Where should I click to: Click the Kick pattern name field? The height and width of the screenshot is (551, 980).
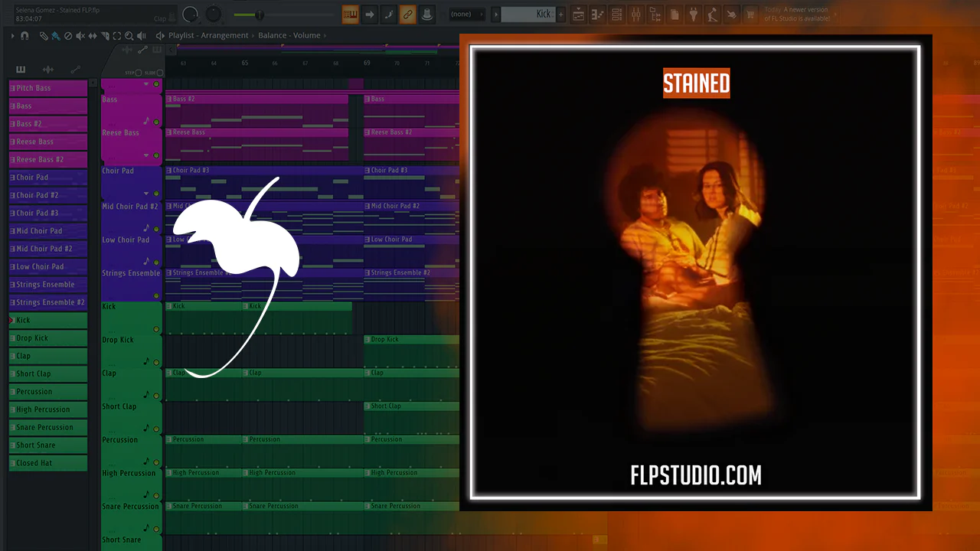click(x=528, y=15)
